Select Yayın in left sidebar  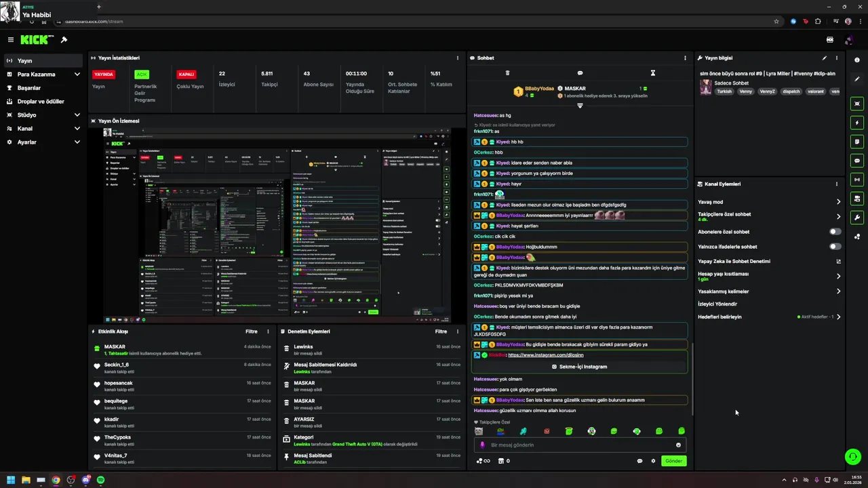point(43,61)
